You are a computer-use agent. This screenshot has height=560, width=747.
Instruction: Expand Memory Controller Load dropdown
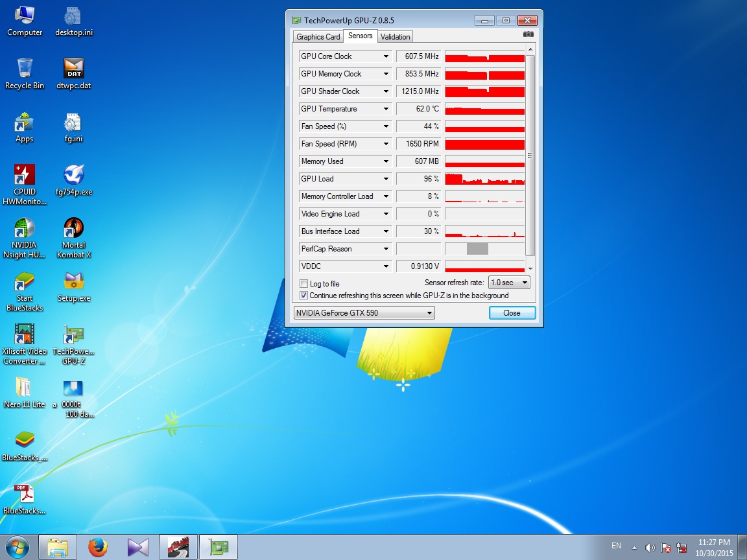click(x=386, y=196)
